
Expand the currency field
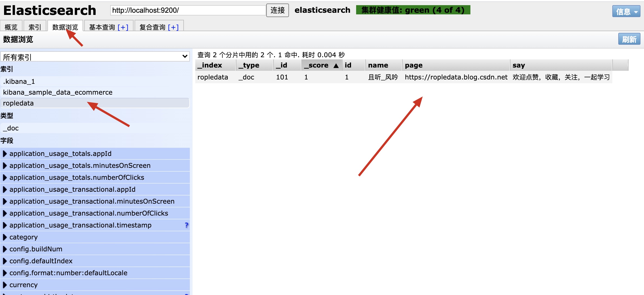95,285
